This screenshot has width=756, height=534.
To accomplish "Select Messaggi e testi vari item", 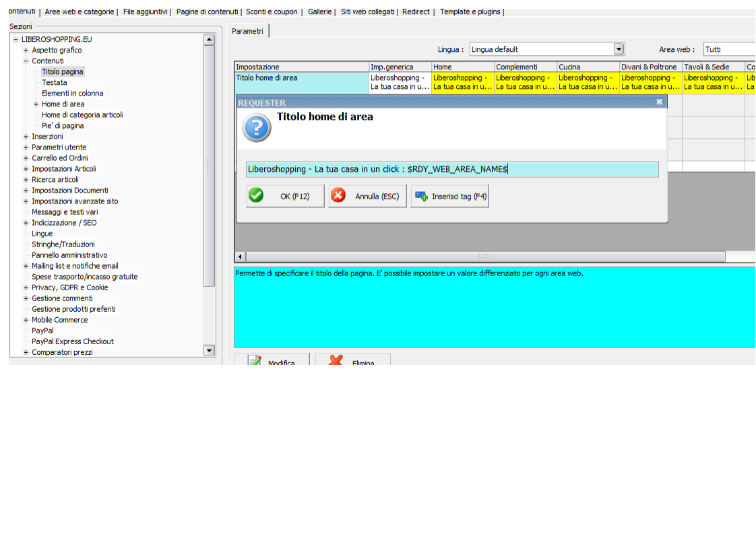I will click(65, 212).
